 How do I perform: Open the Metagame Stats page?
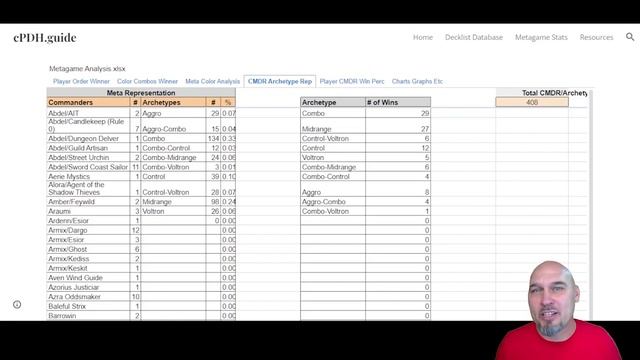[541, 37]
